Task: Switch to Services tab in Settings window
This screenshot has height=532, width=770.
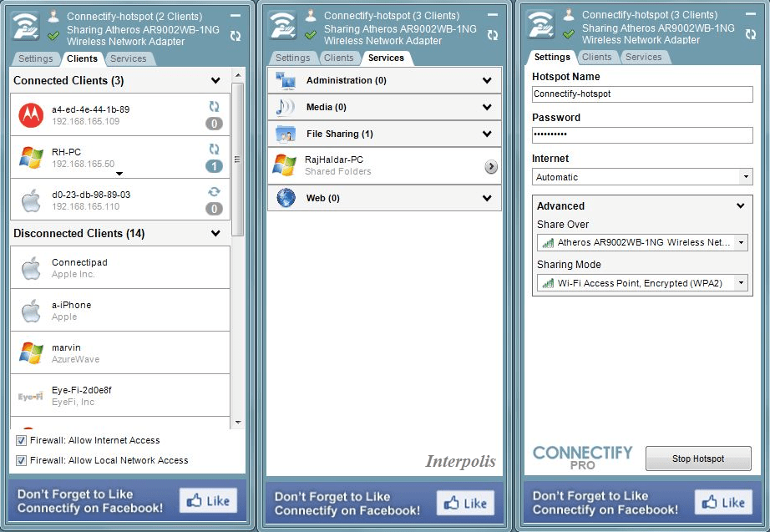Action: (x=643, y=57)
